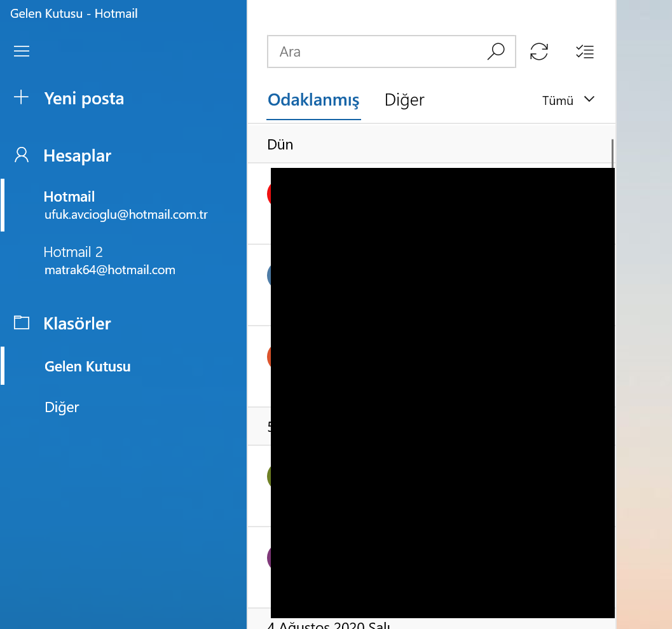
Task: Click the magnifier search icon
Action: (x=496, y=52)
